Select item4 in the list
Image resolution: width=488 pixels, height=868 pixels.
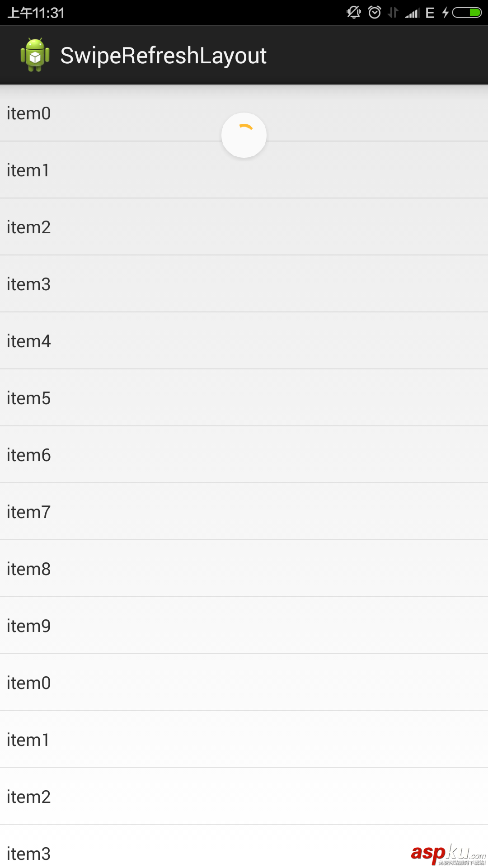244,341
